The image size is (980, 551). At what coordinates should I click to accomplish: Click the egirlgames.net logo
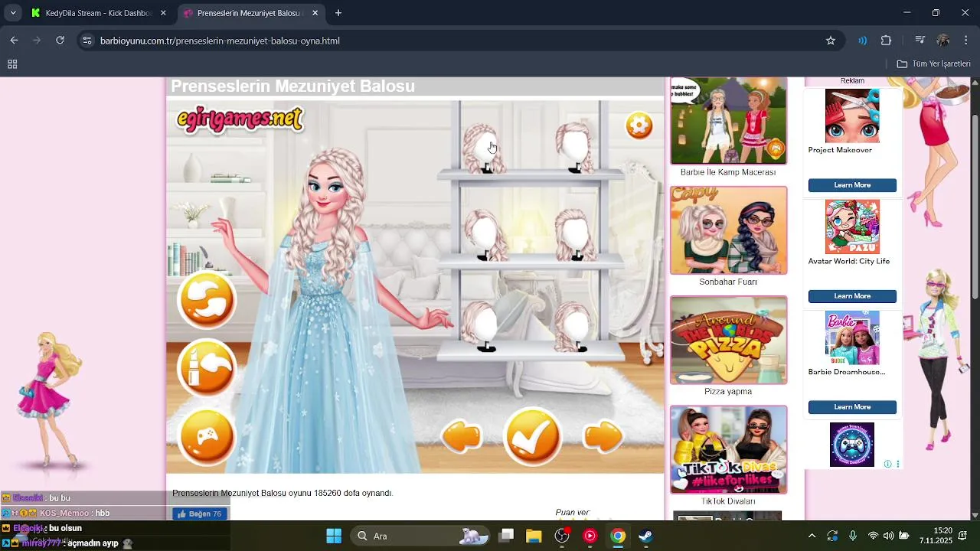(240, 119)
